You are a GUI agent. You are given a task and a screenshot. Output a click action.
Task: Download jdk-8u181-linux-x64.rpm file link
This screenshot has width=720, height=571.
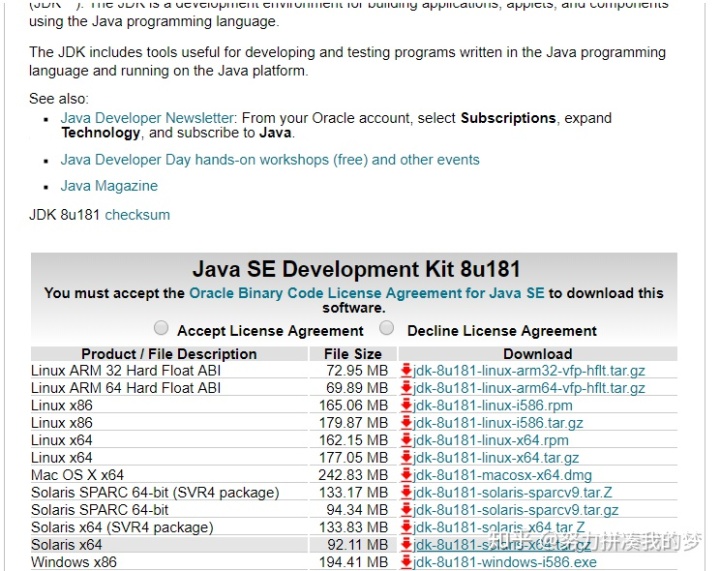coord(491,440)
